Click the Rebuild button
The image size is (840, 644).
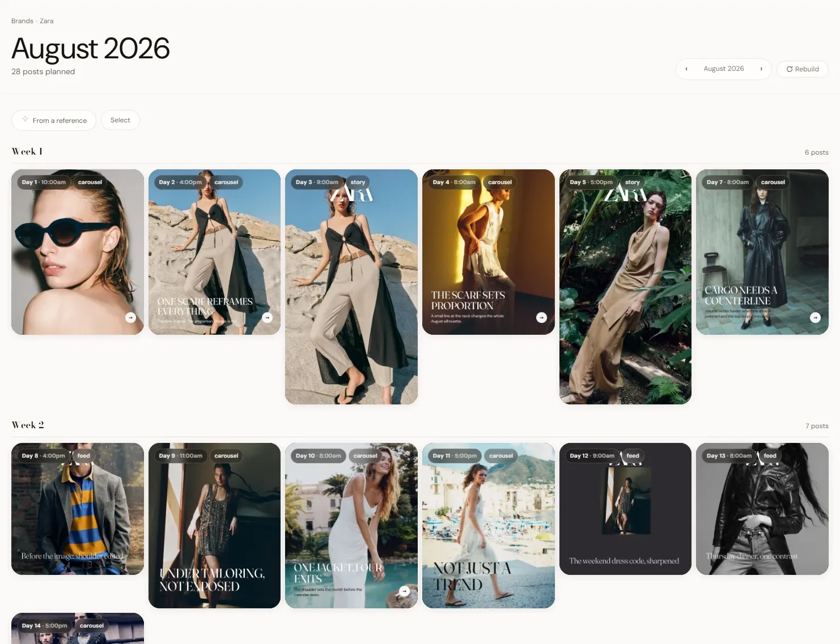pyautogui.click(x=802, y=69)
